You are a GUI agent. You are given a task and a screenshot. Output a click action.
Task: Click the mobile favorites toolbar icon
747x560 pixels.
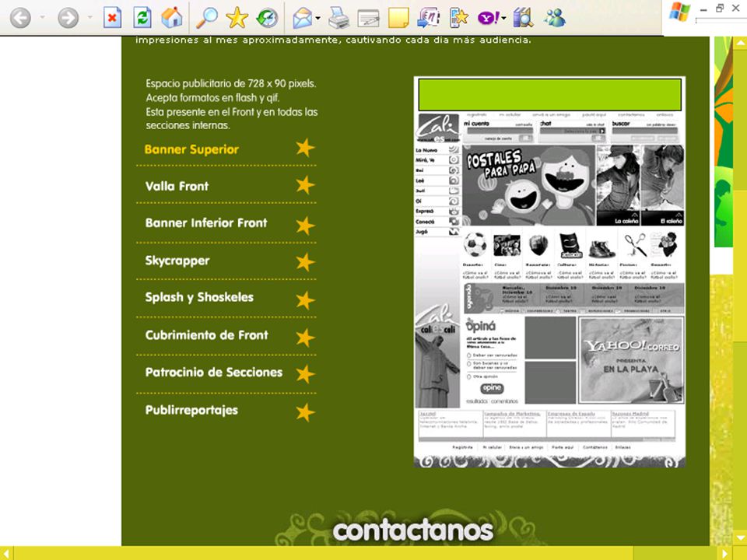click(458, 18)
